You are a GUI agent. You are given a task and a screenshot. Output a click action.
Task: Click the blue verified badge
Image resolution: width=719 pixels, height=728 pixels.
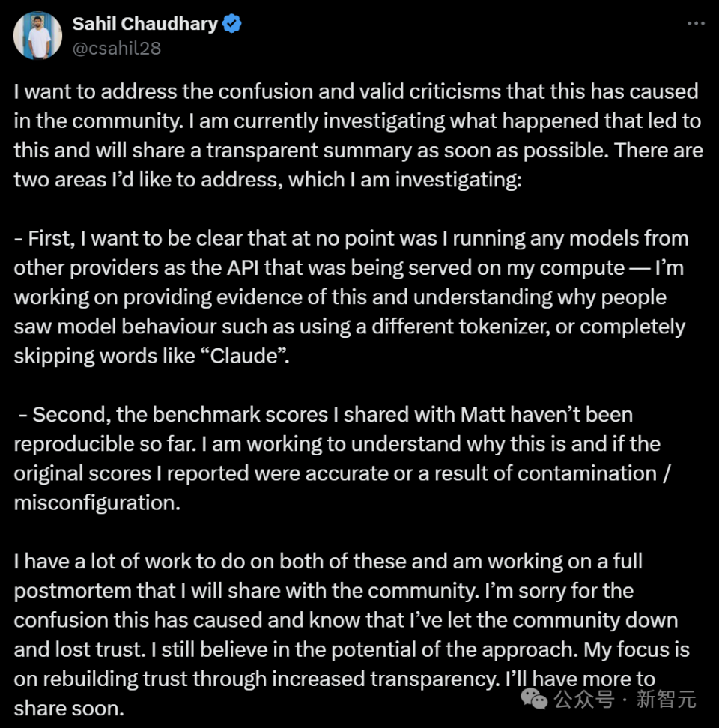232,24
